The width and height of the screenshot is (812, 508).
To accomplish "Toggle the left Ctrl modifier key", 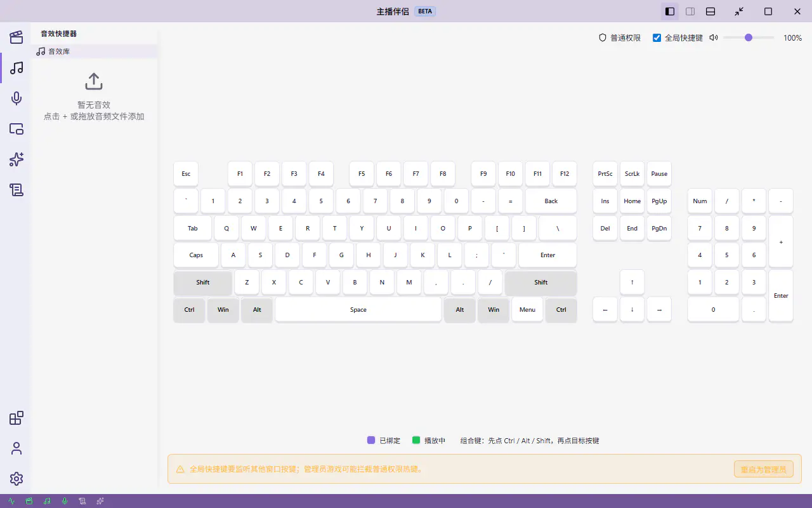I will click(x=189, y=310).
